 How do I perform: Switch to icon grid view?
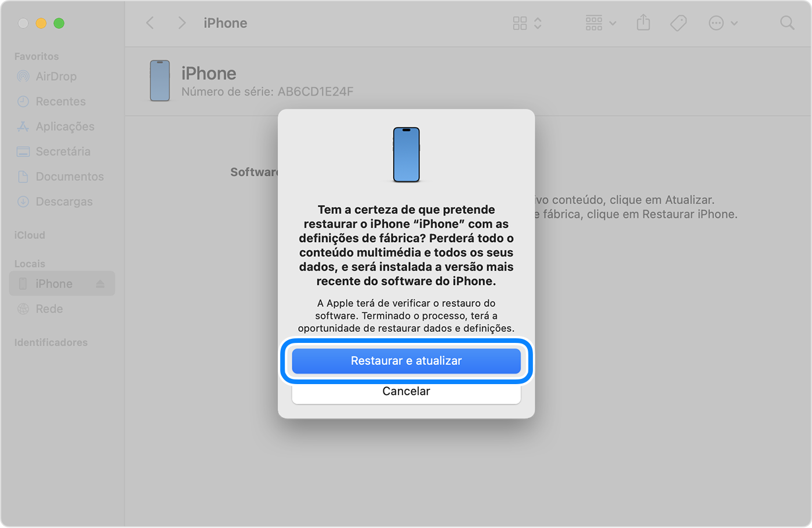tap(520, 23)
